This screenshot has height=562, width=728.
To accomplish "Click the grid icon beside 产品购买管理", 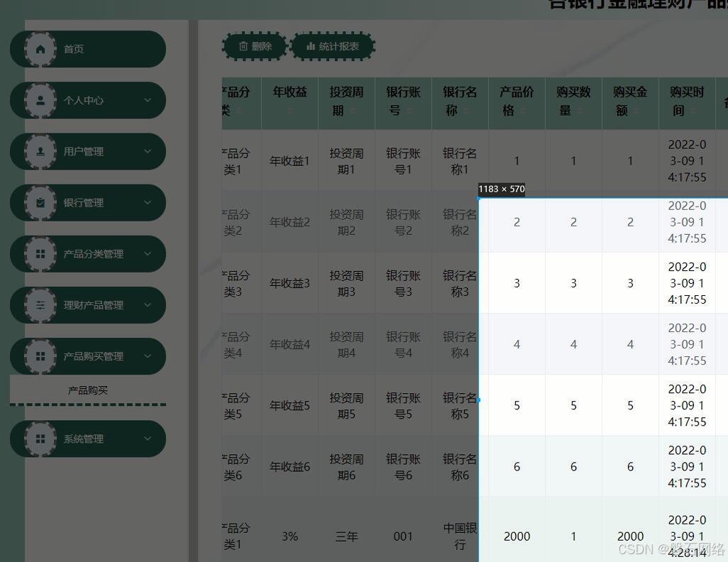I will pos(40,356).
